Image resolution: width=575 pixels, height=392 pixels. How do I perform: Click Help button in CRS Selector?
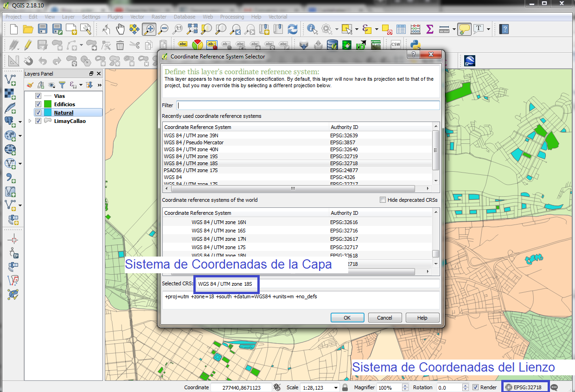[422, 318]
